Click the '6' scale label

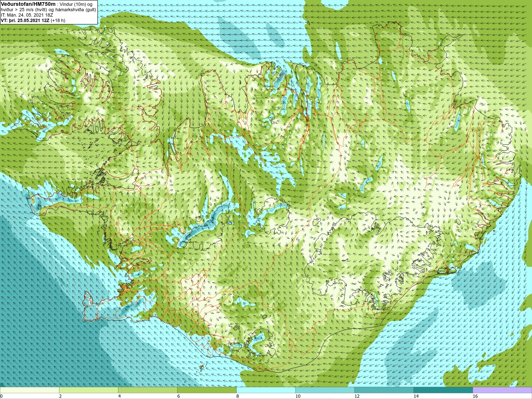[178, 396]
